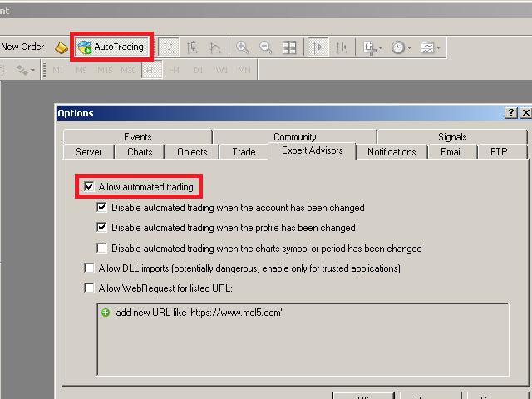Image resolution: width=532 pixels, height=399 pixels.
Task: Open the templates icon
Action: pyautogui.click(x=427, y=47)
